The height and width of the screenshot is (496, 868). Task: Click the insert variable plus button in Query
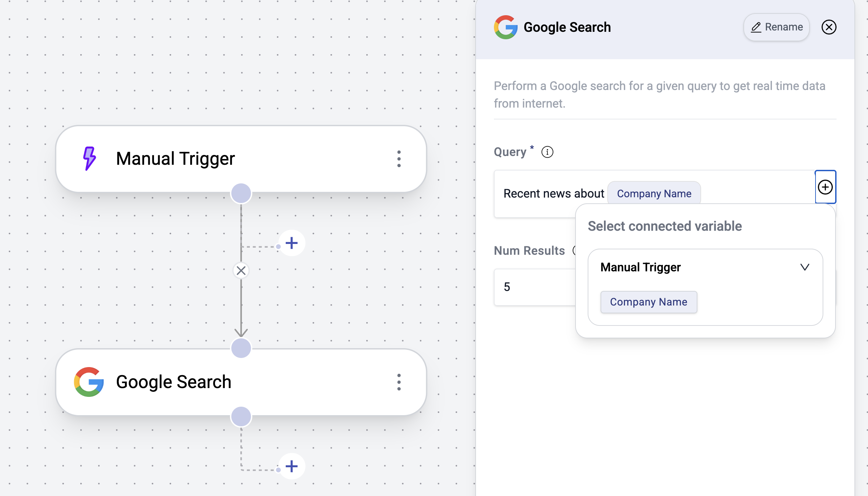click(x=825, y=187)
